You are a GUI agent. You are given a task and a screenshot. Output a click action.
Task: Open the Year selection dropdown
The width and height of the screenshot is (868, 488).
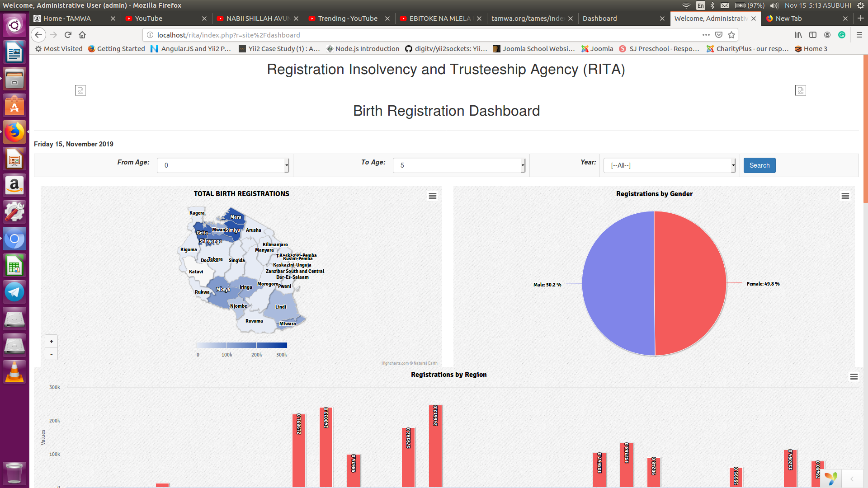coord(670,165)
